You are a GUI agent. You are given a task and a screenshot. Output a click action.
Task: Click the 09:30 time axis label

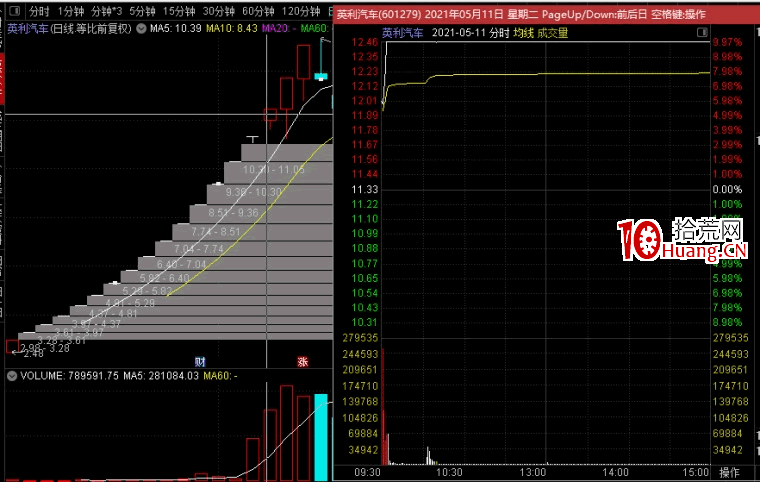click(x=367, y=472)
